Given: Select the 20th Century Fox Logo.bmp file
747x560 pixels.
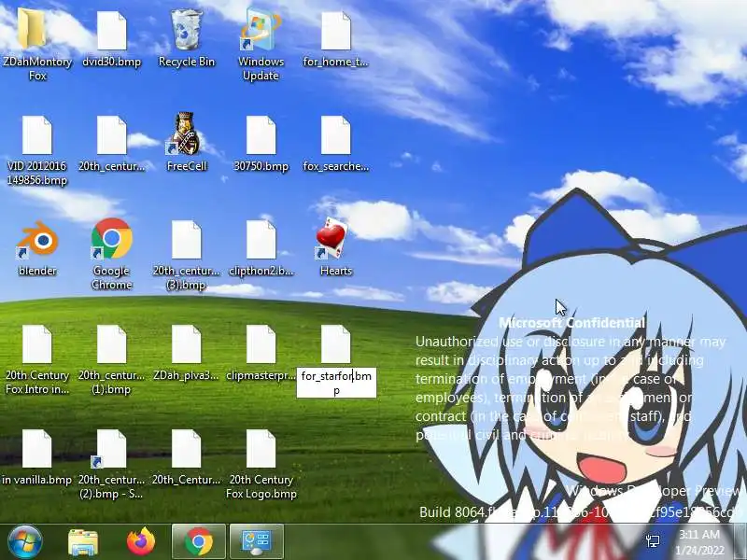Looking at the screenshot, I should (261, 449).
